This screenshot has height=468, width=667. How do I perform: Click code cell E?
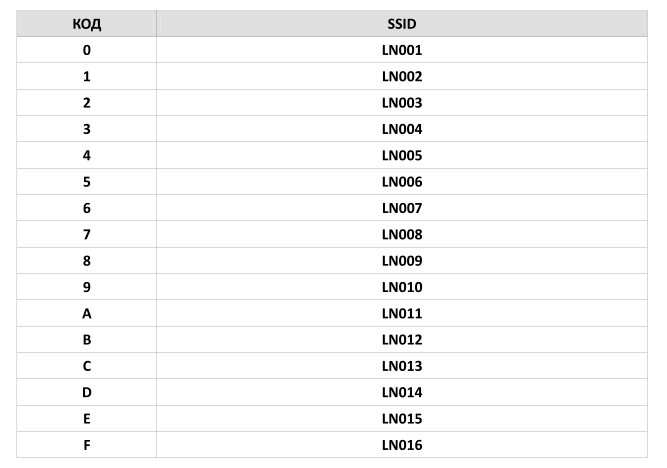coord(86,419)
